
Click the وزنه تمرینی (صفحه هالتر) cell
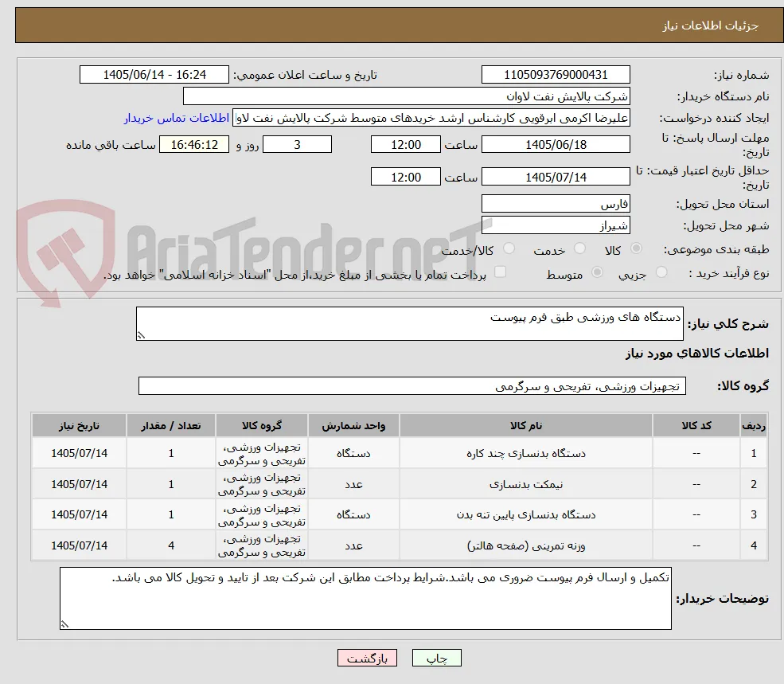[x=526, y=545]
